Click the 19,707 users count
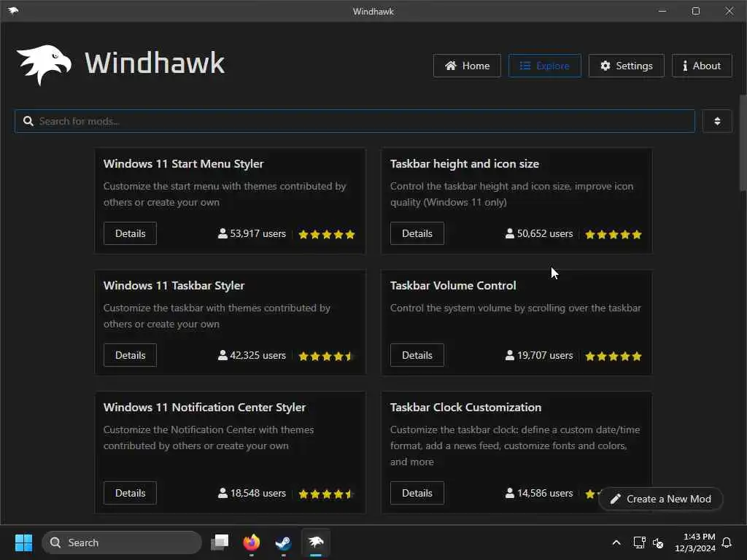Screen dimensions: 747x560 coord(539,355)
